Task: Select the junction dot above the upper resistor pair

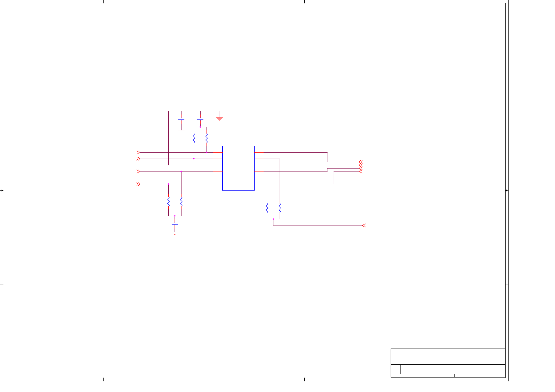Action: pos(200,127)
